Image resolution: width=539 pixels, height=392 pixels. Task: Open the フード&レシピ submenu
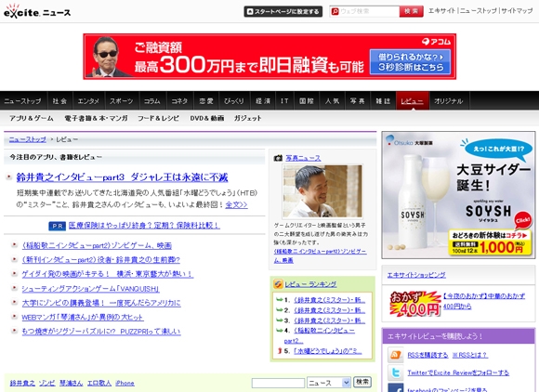coord(159,118)
